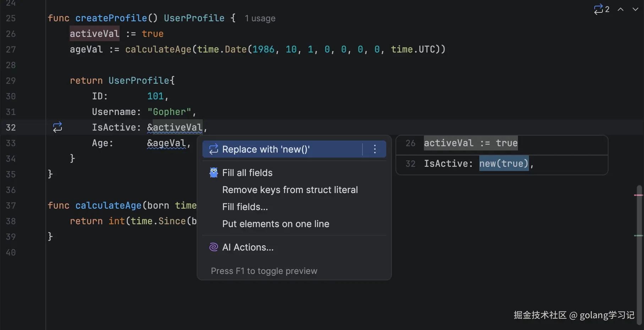
Task: Open more options for Replace with 'new()'
Action: click(375, 149)
